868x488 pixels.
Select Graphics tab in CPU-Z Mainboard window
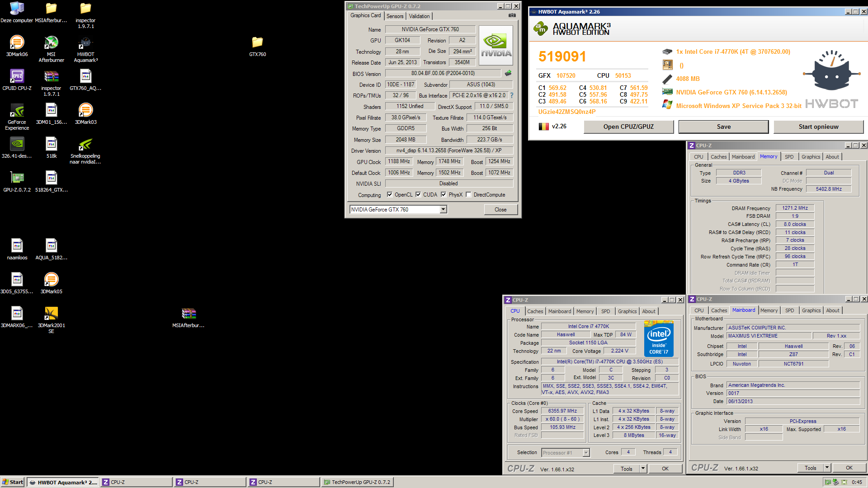811,310
